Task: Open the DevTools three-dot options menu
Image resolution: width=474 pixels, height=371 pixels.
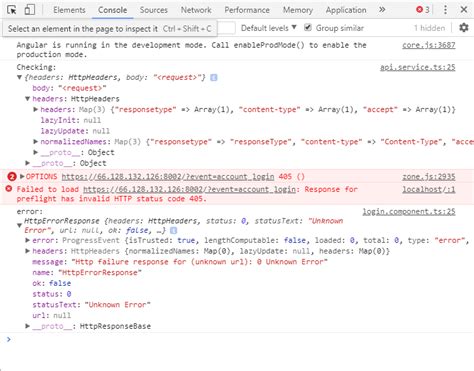Action: tap(445, 10)
